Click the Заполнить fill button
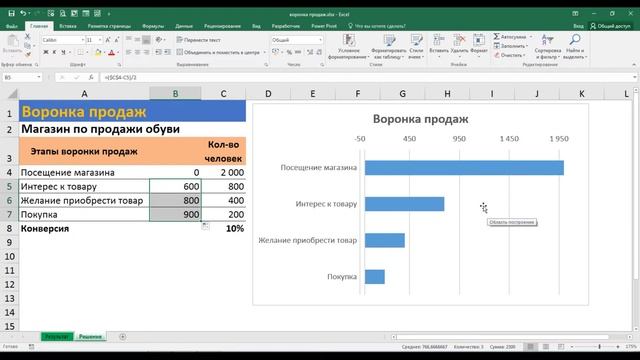The height and width of the screenshot is (360, 640). [x=511, y=46]
